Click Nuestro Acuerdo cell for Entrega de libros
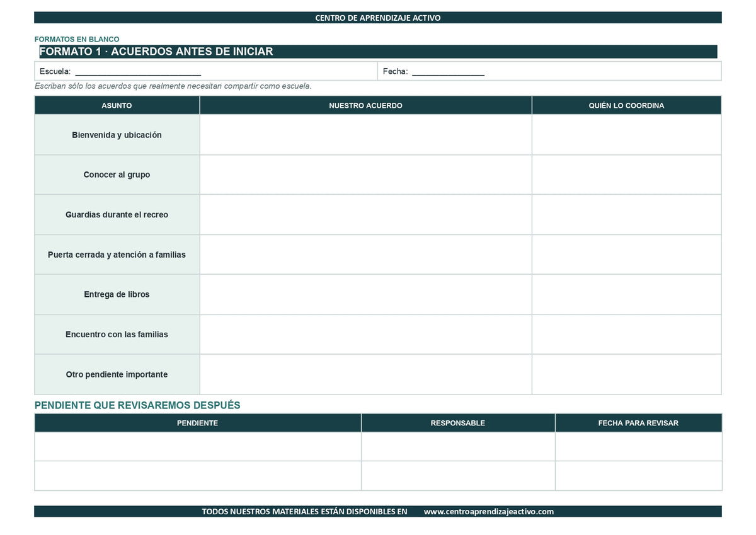 [365, 294]
